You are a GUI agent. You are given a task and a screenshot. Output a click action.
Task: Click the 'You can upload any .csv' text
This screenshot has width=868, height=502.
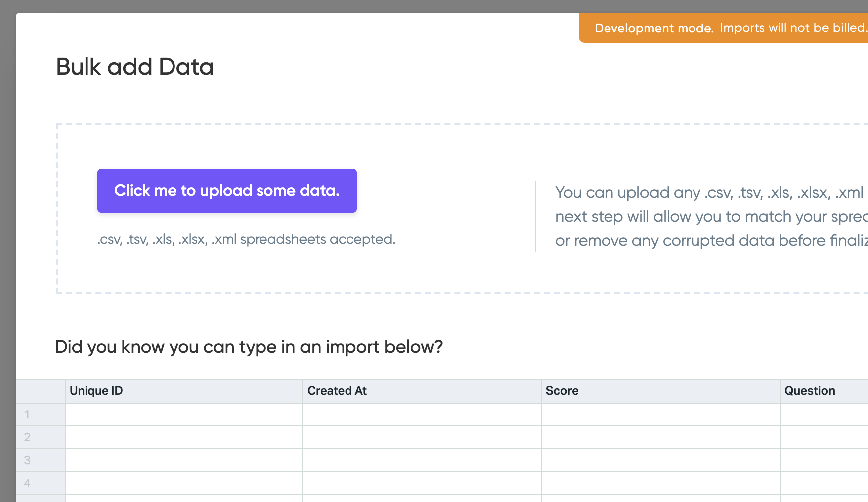click(x=711, y=217)
